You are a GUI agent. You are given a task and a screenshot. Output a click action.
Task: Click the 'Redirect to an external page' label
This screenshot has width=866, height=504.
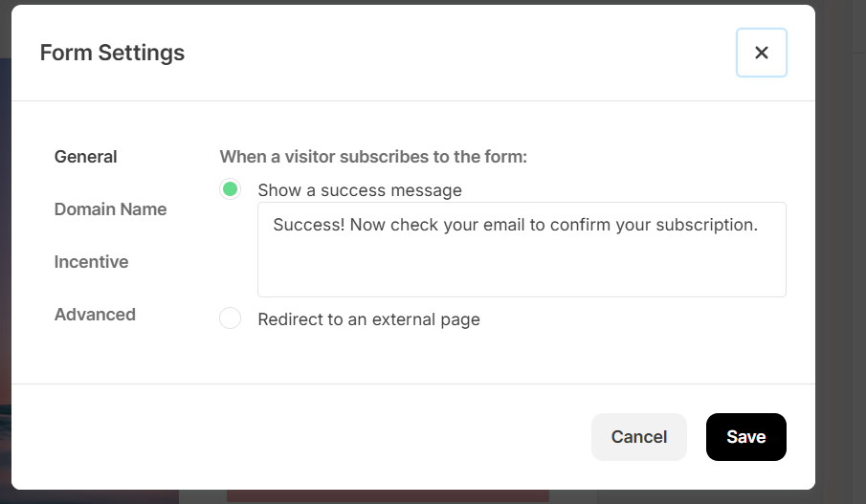pos(369,319)
